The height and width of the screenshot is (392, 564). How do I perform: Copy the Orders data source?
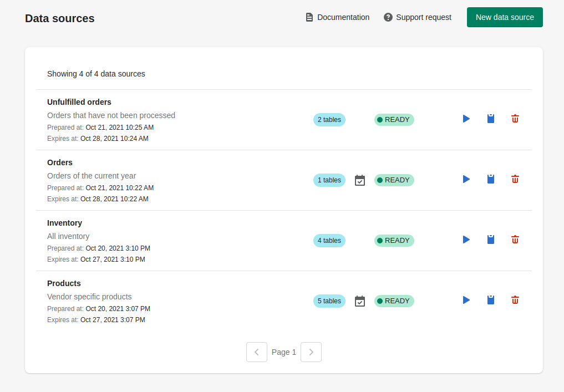coord(490,179)
